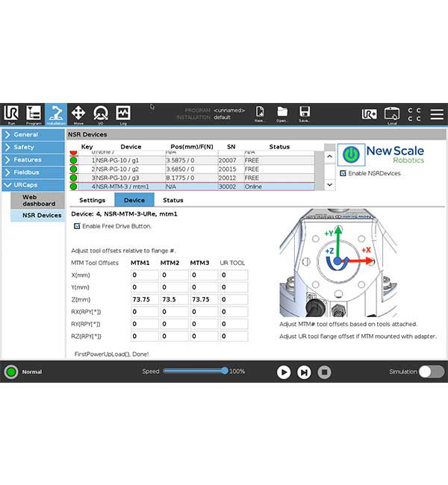Click the UR TOOL X(mm) offset field

coord(234,275)
